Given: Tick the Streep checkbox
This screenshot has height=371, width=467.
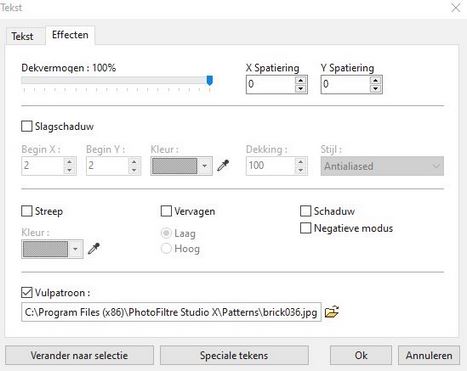Looking at the screenshot, I should coord(27,211).
